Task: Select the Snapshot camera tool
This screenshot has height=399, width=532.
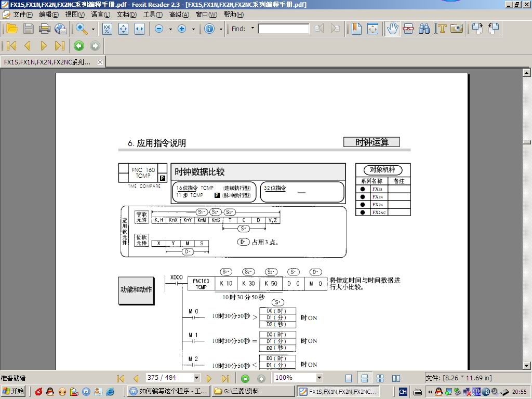Action: (457, 29)
